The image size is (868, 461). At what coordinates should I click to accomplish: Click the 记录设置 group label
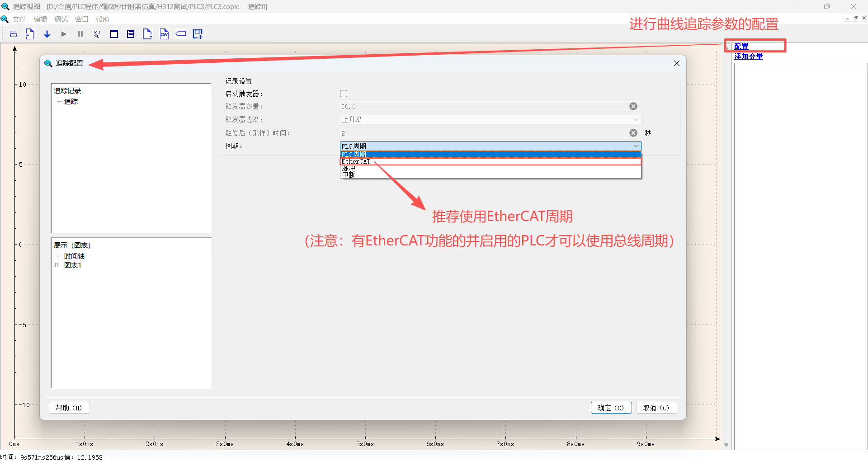[239, 81]
